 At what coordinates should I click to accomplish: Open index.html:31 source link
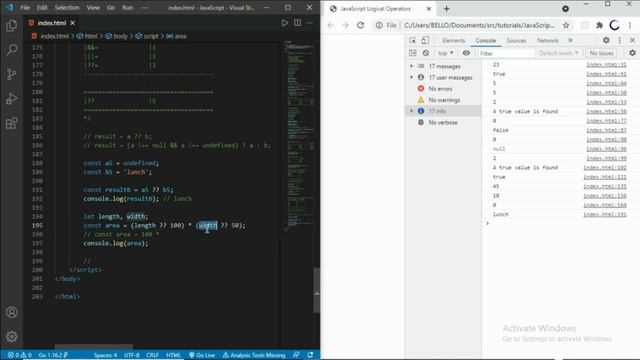[x=606, y=64]
